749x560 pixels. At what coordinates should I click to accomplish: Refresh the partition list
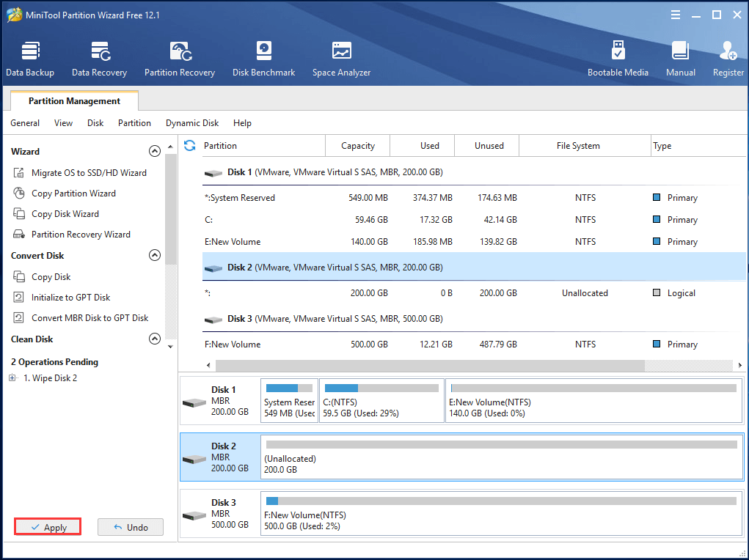pos(189,145)
